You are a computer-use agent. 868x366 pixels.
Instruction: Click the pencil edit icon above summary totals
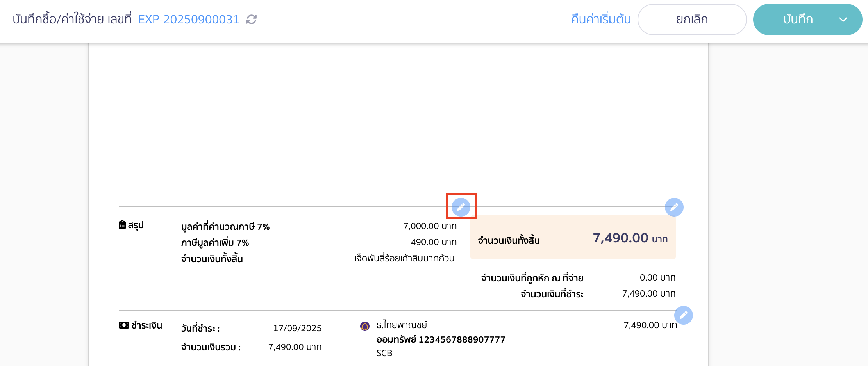tap(461, 207)
